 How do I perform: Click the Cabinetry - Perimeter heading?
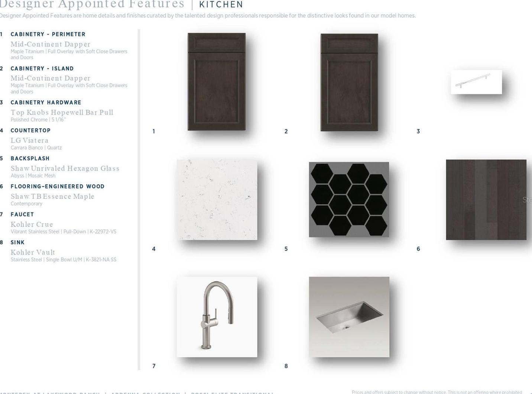pos(48,34)
